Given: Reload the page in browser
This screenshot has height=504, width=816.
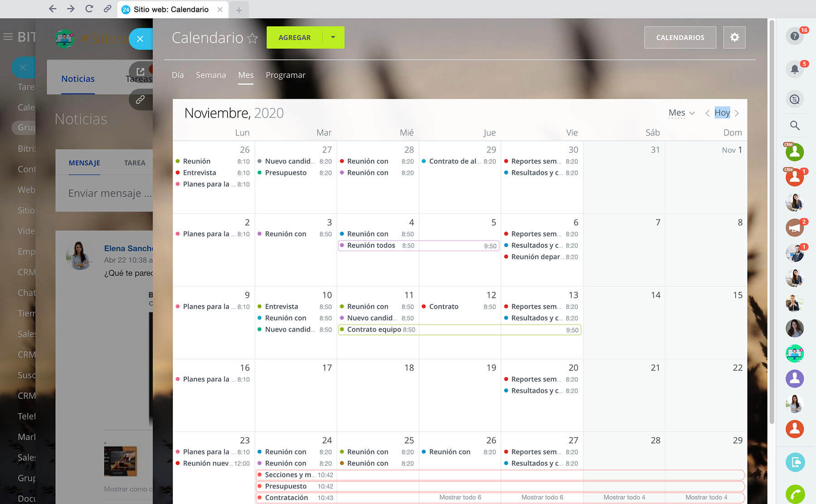Looking at the screenshot, I should point(89,9).
